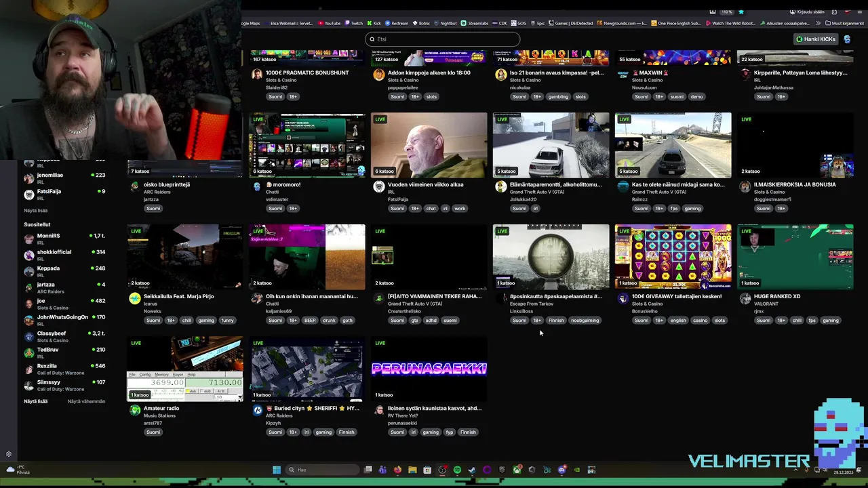Select the adhd tag under Creatortheiisko
The image size is (868, 488).
click(x=431, y=321)
